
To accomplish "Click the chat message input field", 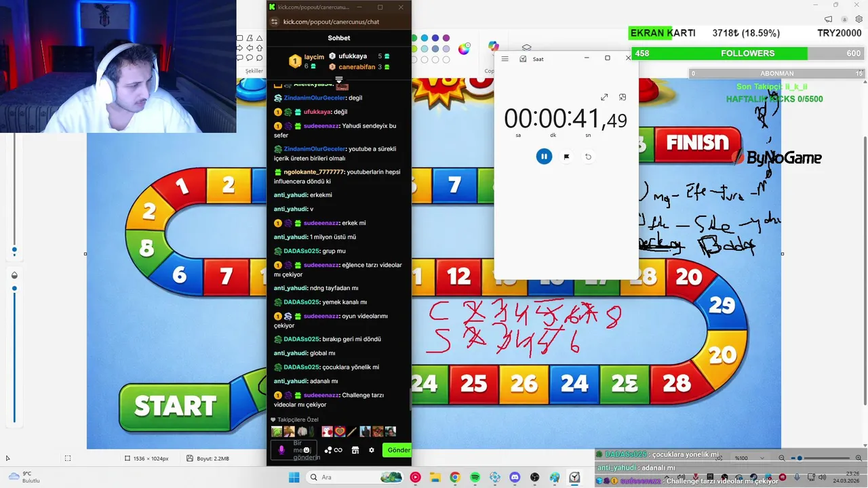I will point(294,450).
